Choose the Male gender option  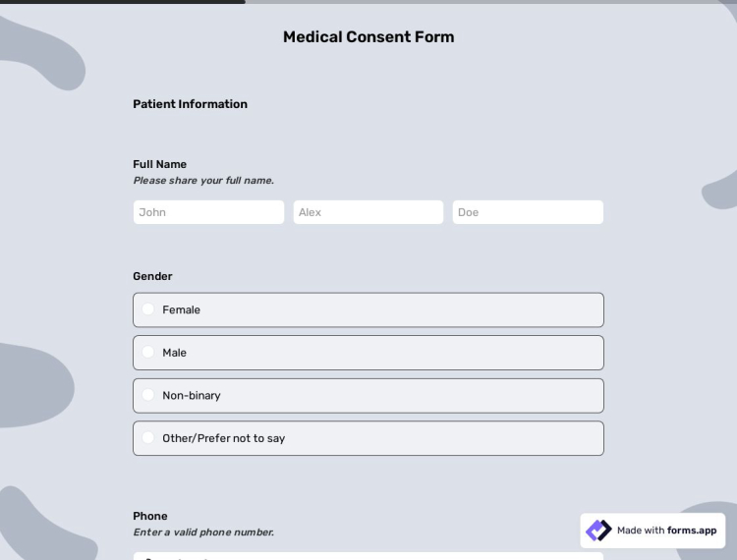(148, 353)
